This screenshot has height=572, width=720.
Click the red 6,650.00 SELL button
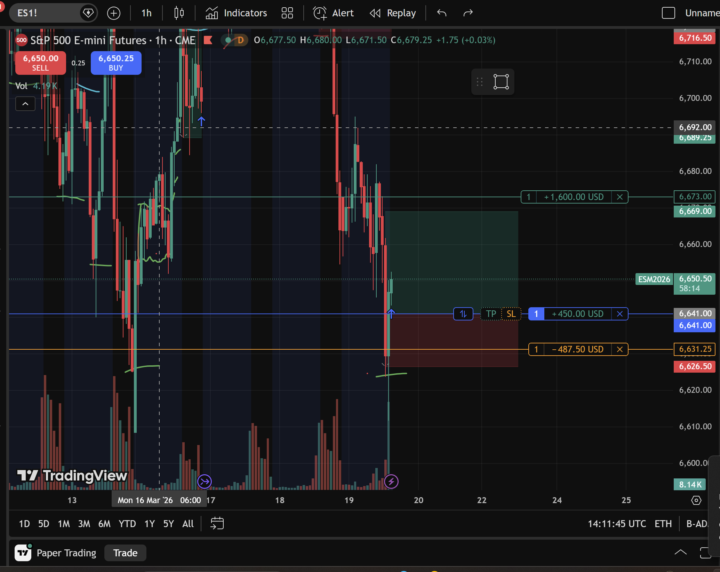click(x=40, y=63)
